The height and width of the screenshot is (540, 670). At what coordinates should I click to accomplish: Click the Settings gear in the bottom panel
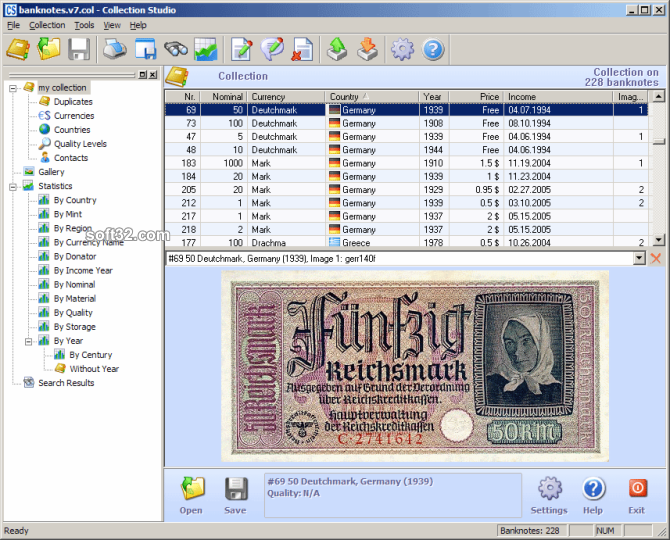(550, 488)
